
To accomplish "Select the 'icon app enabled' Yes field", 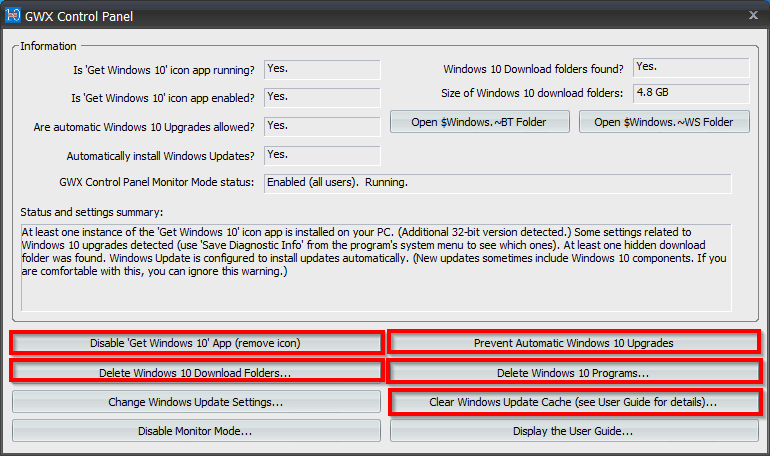I will coord(322,98).
